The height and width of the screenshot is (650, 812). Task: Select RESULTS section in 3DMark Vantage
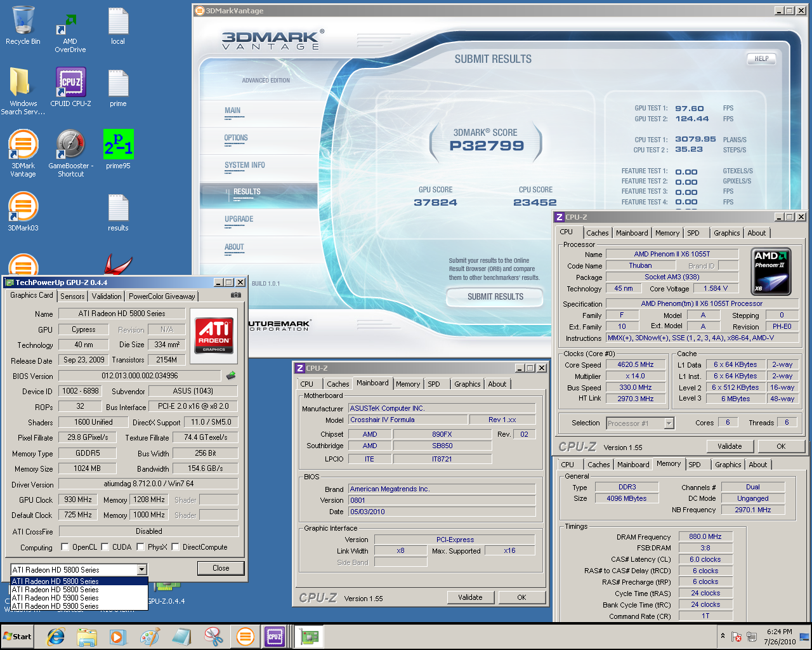coord(259,196)
